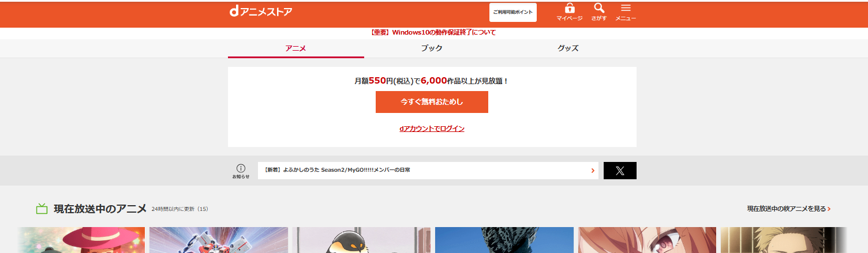This screenshot has width=868, height=253.
Task: Open the メニュー hamburger icon
Action: coord(626,9)
